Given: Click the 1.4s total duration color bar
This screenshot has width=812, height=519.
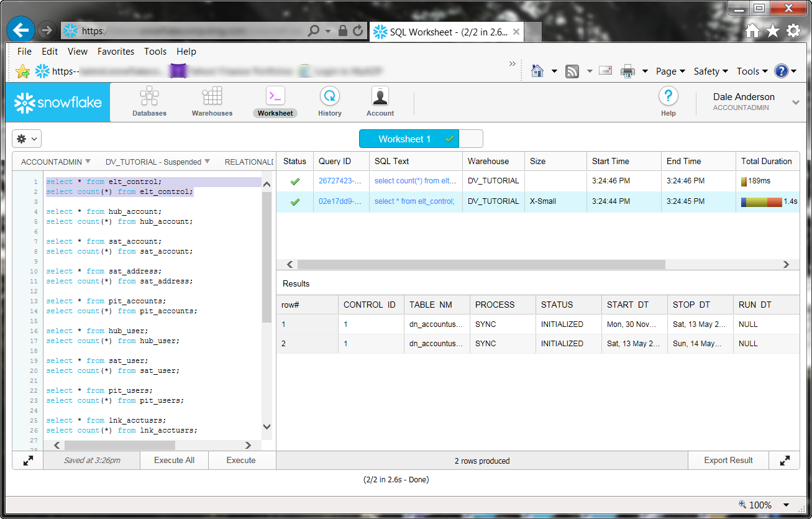Looking at the screenshot, I should 761,201.
